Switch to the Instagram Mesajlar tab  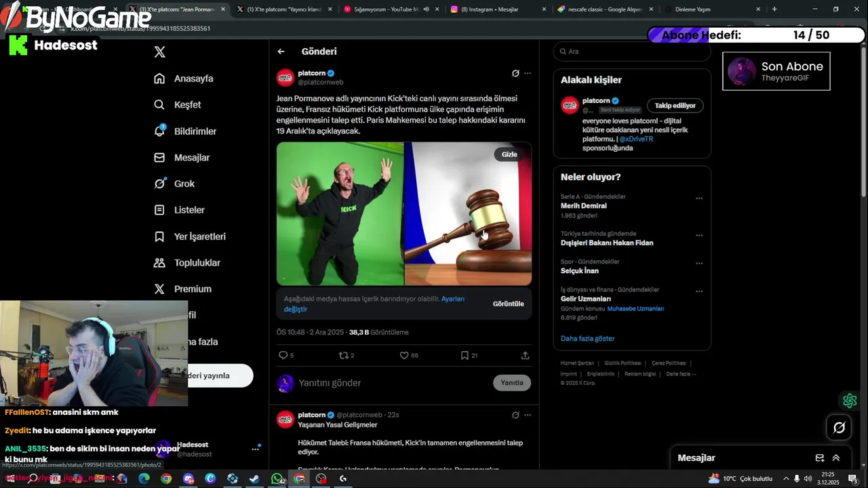pos(496,9)
